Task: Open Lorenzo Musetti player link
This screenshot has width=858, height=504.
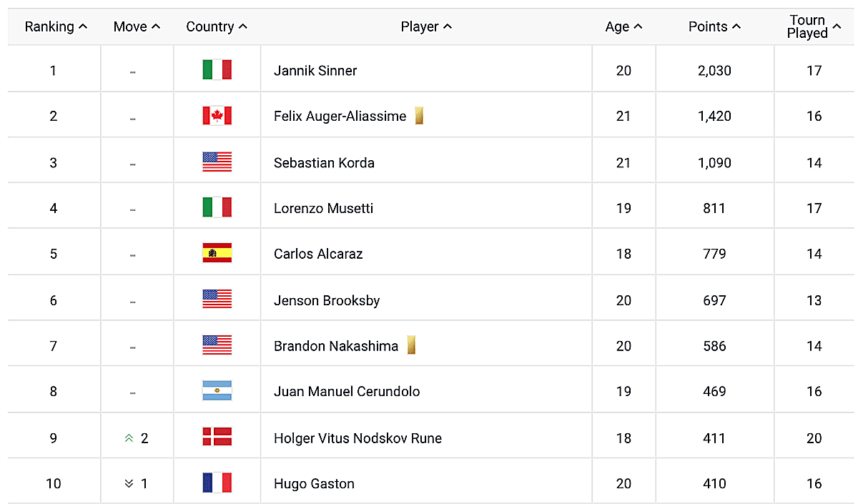Action: (323, 208)
